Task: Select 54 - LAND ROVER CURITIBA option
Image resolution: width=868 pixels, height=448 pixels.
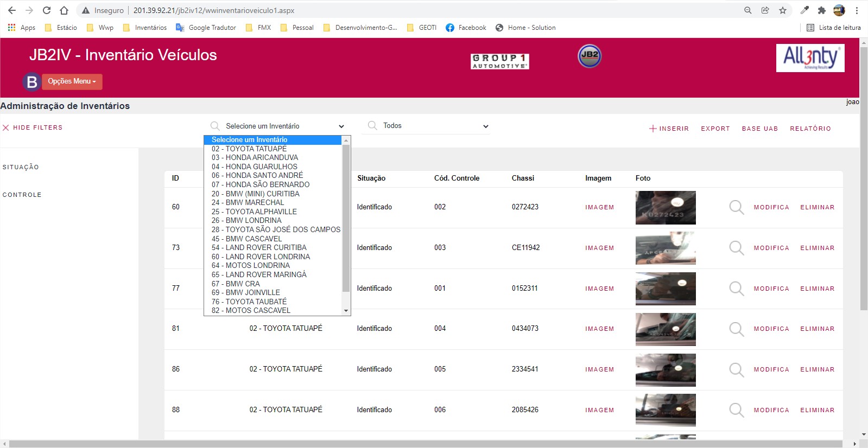Action: coord(273,247)
